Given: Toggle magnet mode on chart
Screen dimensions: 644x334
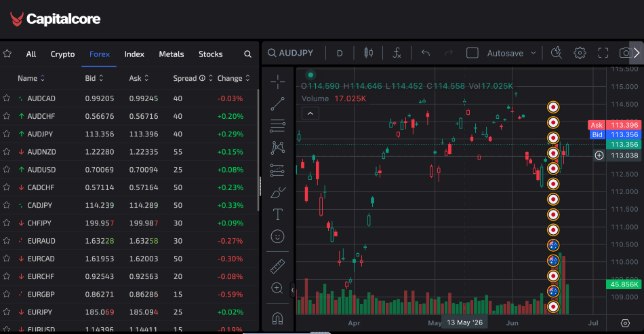Looking at the screenshot, I should 278,318.
